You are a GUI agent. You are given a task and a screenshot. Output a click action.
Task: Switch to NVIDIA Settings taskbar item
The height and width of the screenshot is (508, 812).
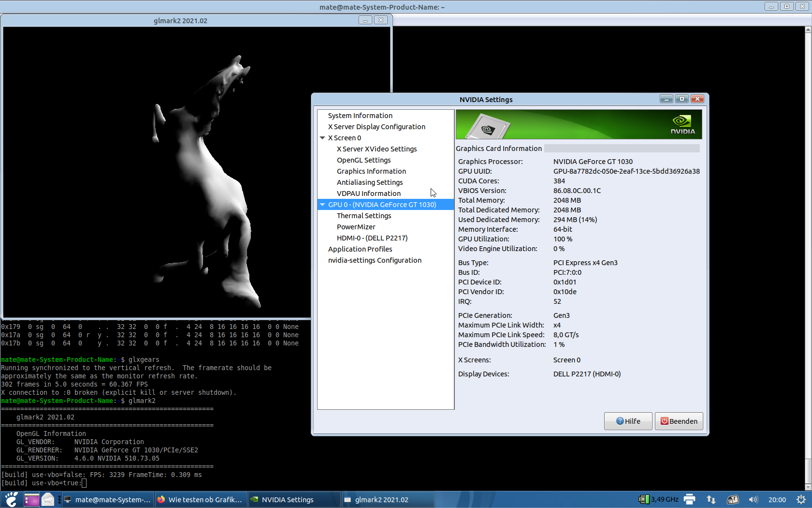294,499
